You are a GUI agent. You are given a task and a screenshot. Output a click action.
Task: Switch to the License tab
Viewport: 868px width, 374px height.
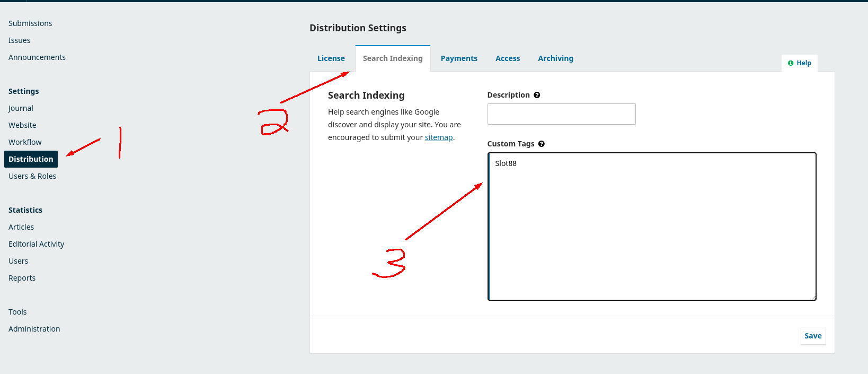click(331, 58)
